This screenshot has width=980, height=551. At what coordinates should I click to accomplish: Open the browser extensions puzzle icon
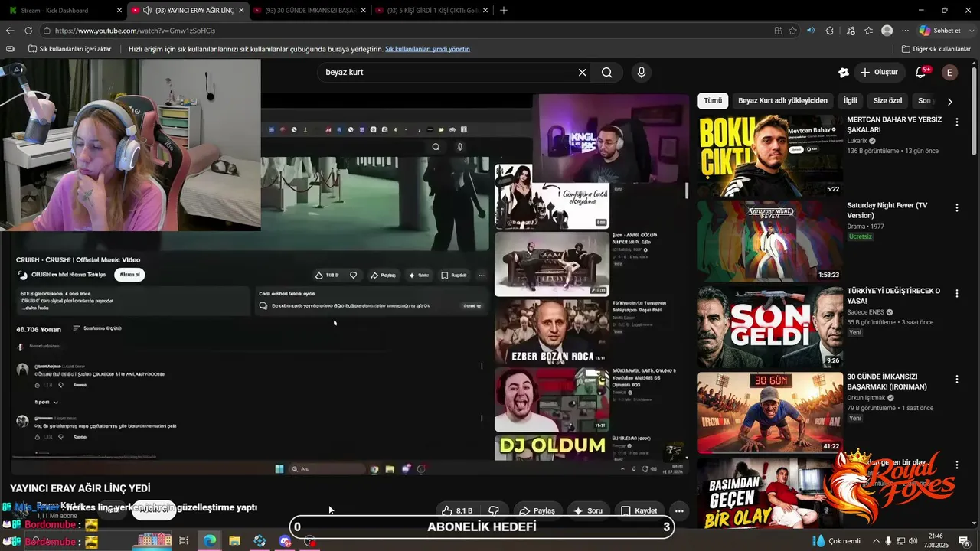point(830,31)
